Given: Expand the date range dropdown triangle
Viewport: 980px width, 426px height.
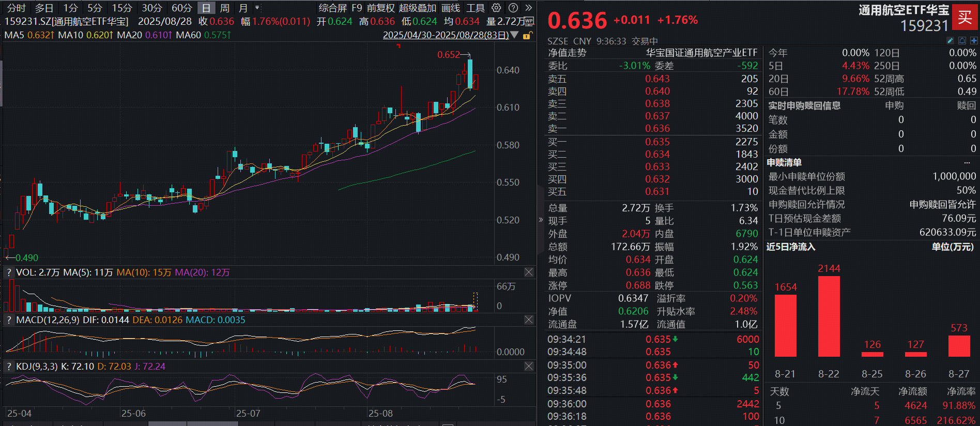Looking at the screenshot, I should tap(514, 35).
